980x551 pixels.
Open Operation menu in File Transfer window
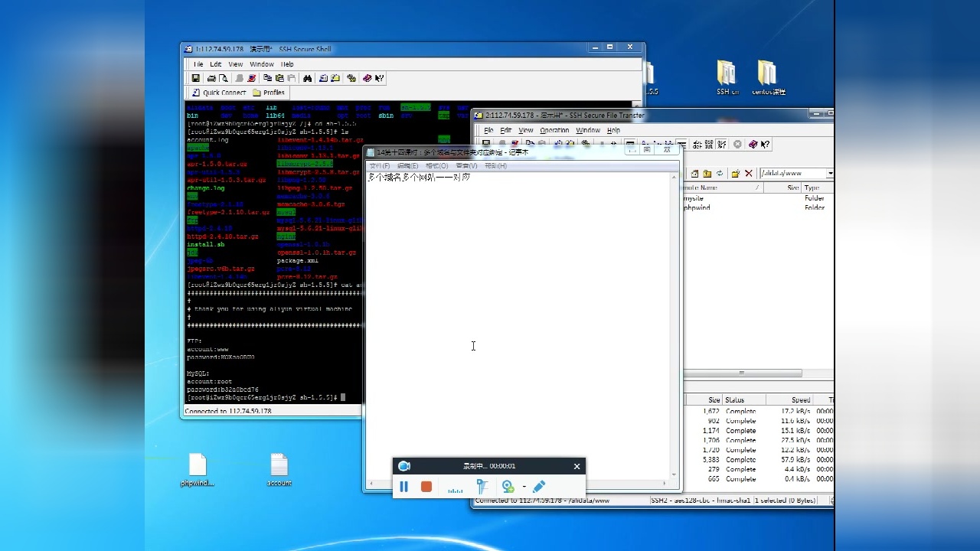coord(554,130)
